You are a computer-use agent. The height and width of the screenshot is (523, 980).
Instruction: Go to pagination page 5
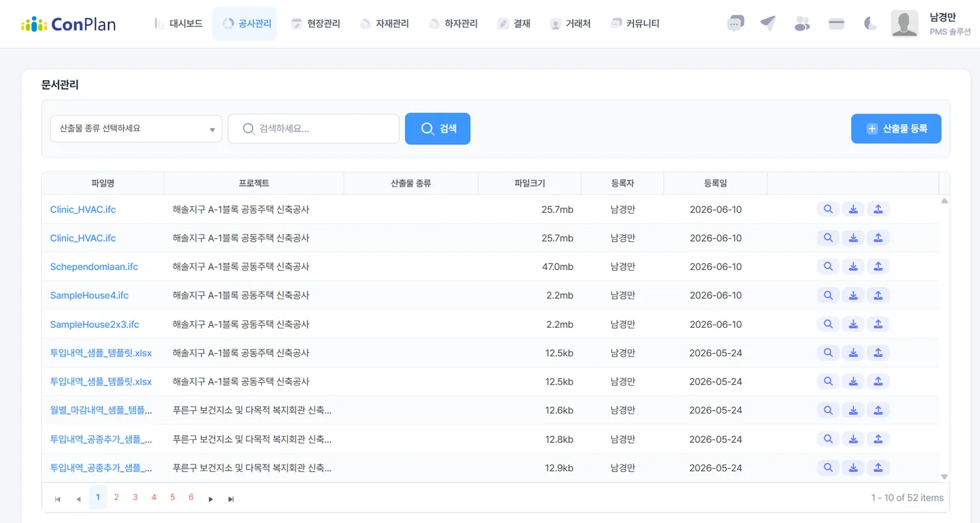click(x=172, y=498)
